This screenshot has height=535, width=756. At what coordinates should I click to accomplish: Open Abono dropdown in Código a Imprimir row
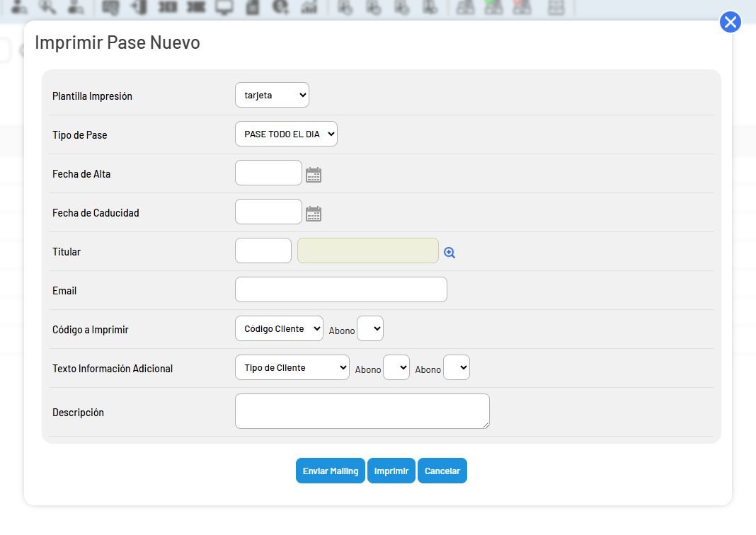pos(370,328)
